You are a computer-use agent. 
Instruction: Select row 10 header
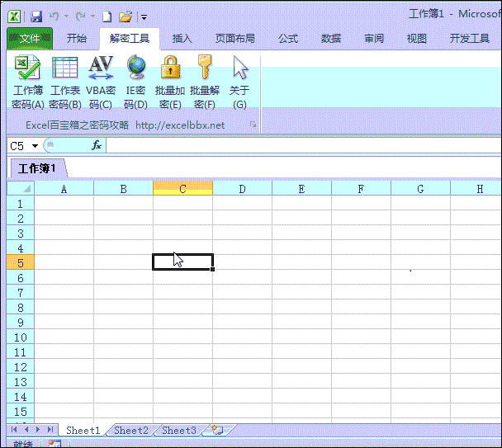coord(21,337)
